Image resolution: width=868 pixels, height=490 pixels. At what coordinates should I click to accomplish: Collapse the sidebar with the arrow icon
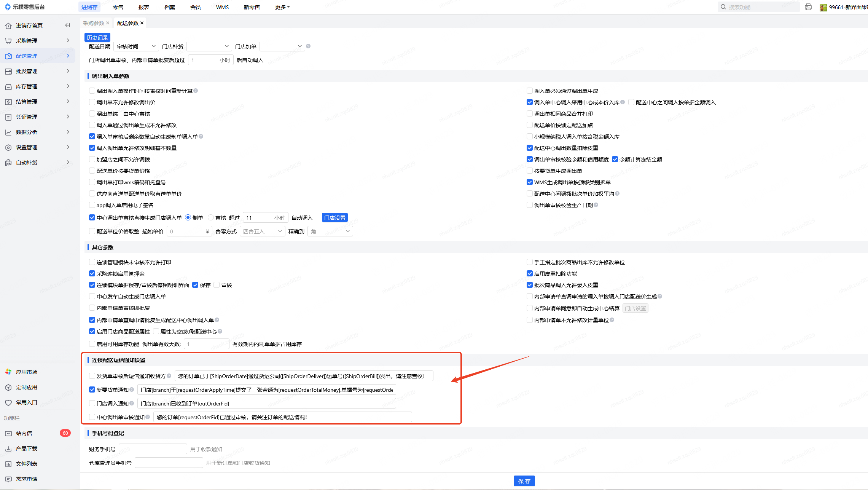tap(68, 26)
